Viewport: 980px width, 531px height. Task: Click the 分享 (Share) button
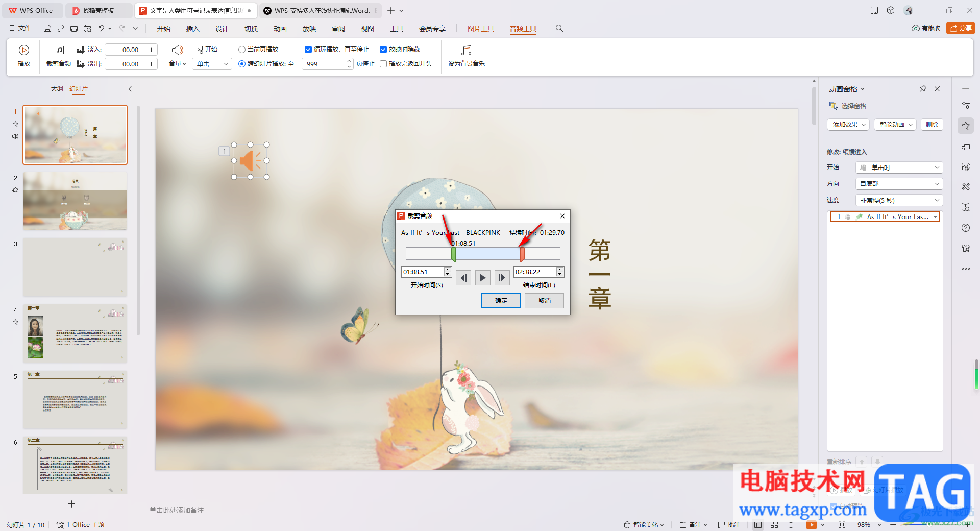point(961,28)
